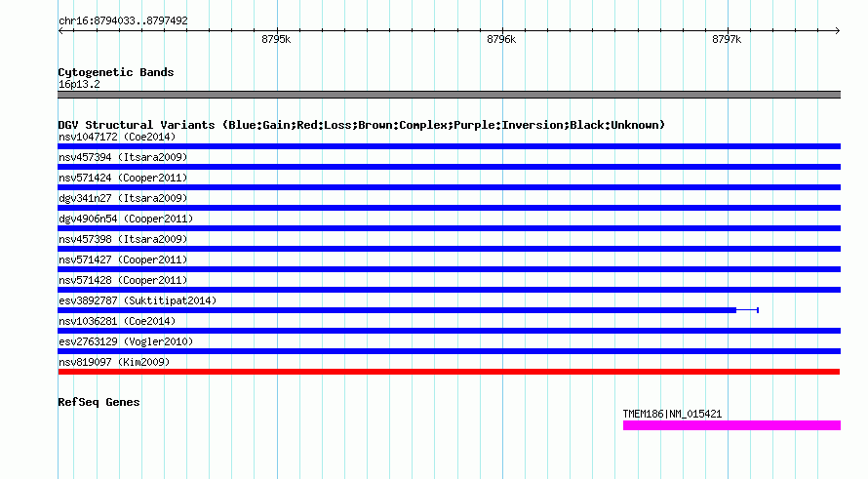This screenshot has height=479, width=868.
Task: Click the magenta TMEM186 gene bar
Action: 731,425
